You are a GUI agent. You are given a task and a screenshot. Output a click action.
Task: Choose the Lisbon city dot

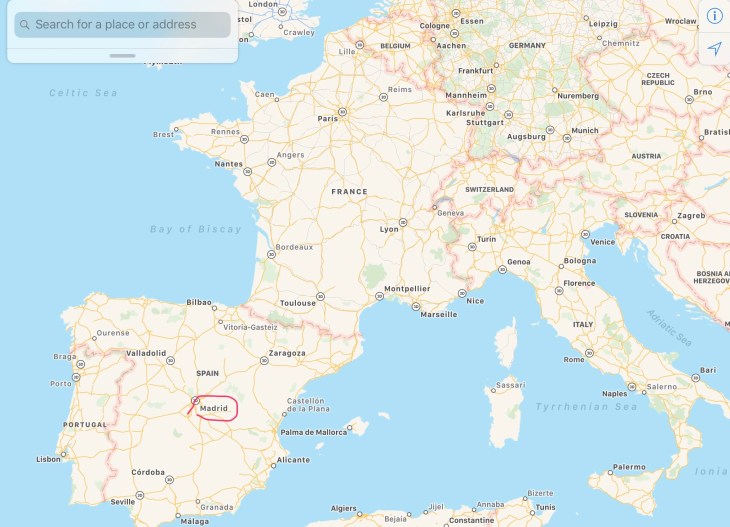pos(64,454)
